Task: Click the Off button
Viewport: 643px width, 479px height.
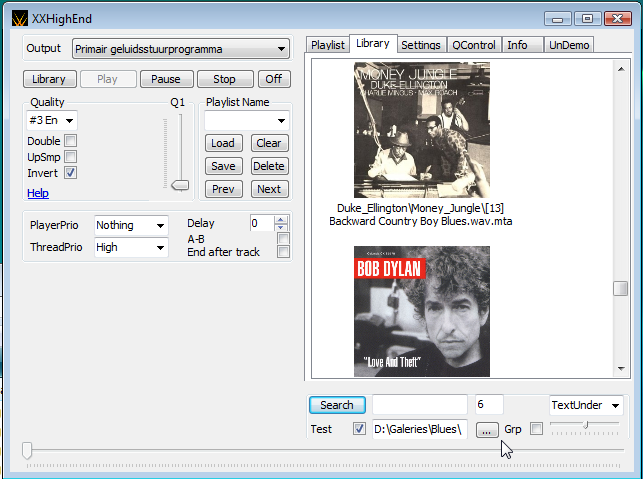Action: pos(274,79)
